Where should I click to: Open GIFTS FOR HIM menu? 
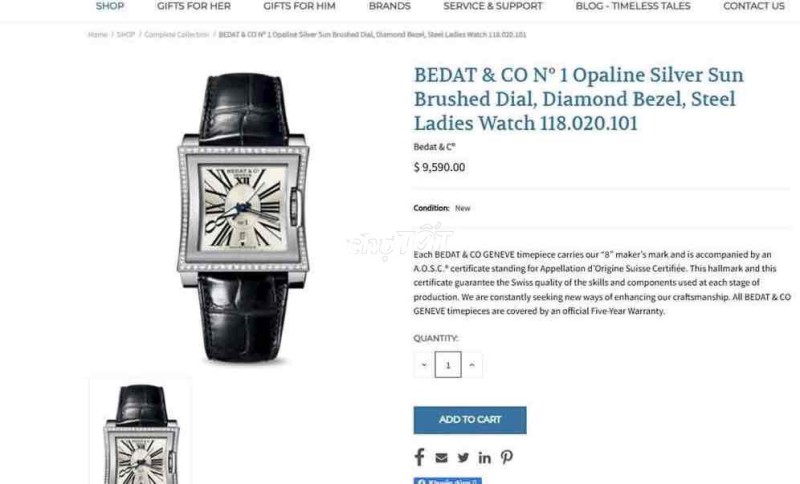click(299, 6)
